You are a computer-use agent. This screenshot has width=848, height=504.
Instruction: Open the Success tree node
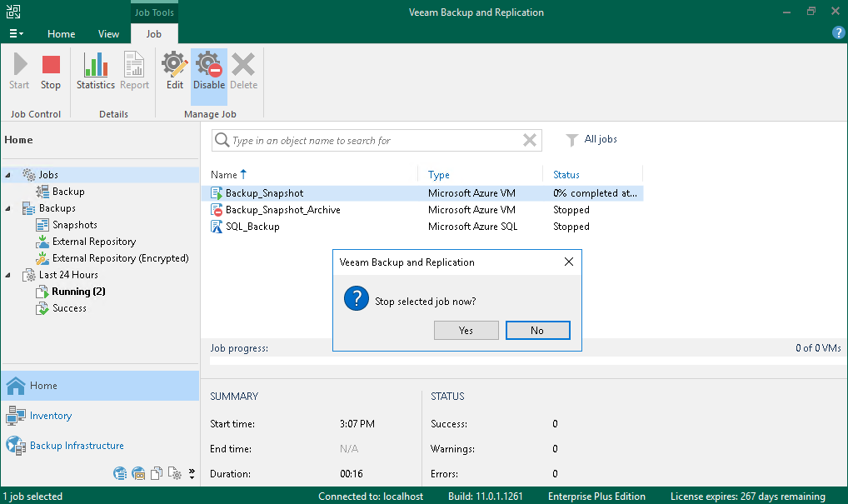(69, 308)
